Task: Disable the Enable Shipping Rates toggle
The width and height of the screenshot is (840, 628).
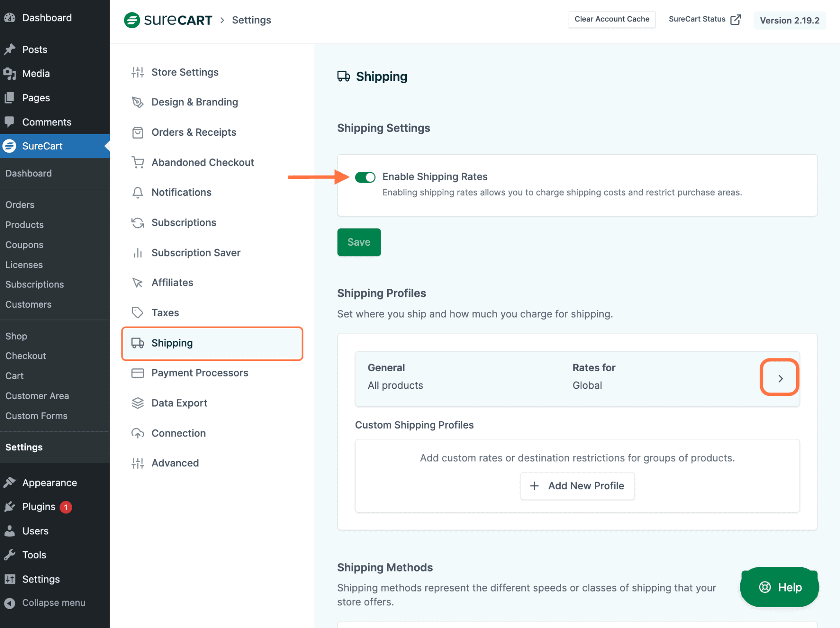Action: coord(365,177)
